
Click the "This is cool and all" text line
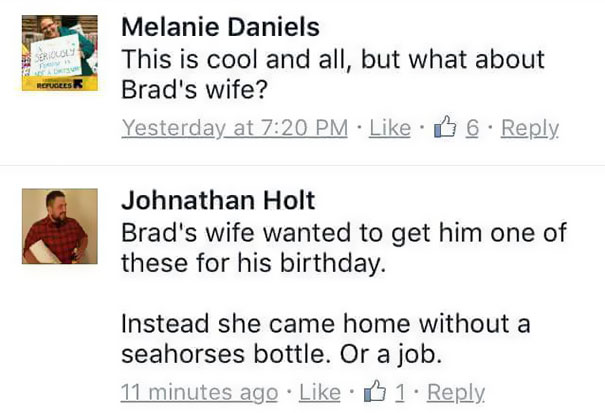tap(332, 58)
